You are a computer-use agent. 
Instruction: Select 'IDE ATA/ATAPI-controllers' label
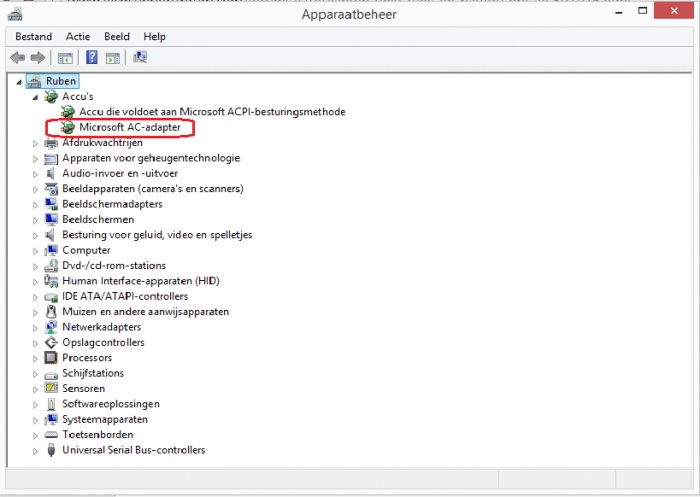(125, 297)
